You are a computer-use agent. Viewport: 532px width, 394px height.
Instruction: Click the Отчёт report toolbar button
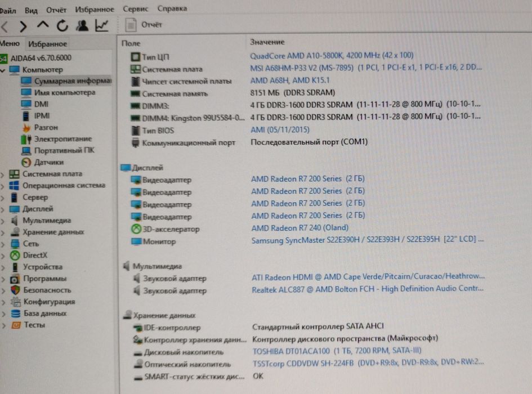click(x=144, y=25)
